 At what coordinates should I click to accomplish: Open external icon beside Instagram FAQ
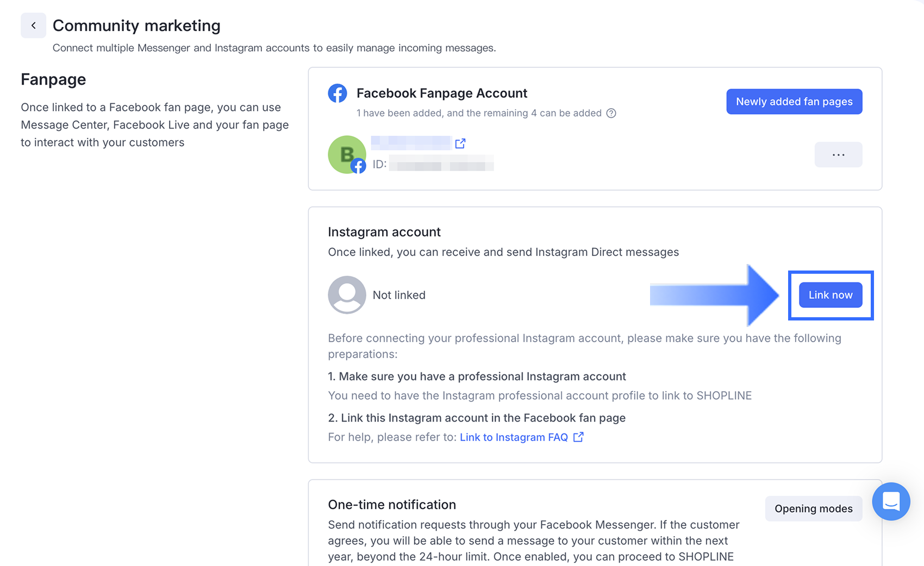(578, 437)
